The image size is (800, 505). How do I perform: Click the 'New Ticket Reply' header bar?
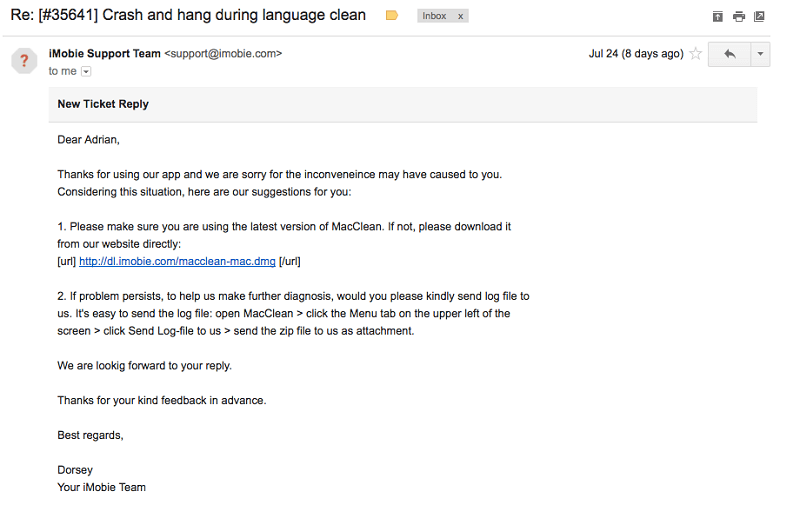(x=403, y=105)
